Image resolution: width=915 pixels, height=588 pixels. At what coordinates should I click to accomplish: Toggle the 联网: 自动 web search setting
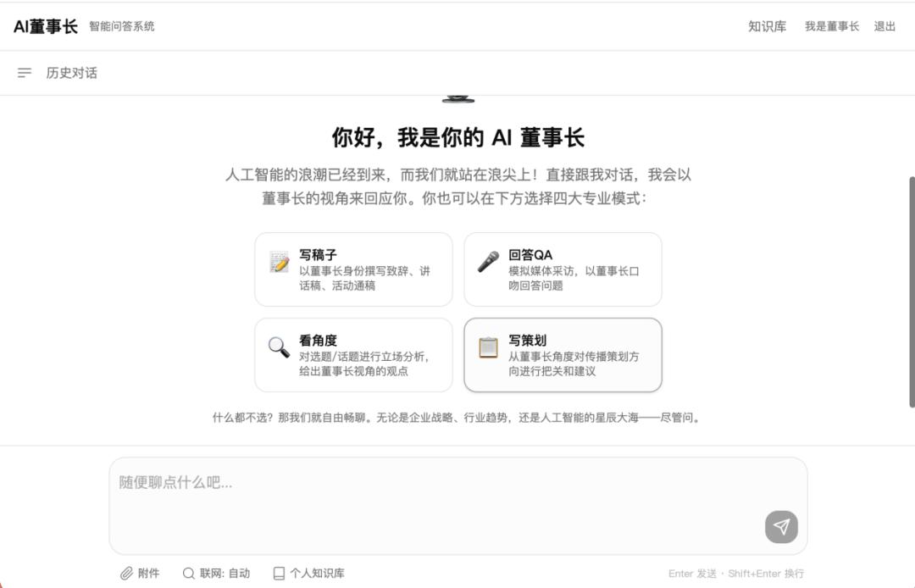[217, 574]
